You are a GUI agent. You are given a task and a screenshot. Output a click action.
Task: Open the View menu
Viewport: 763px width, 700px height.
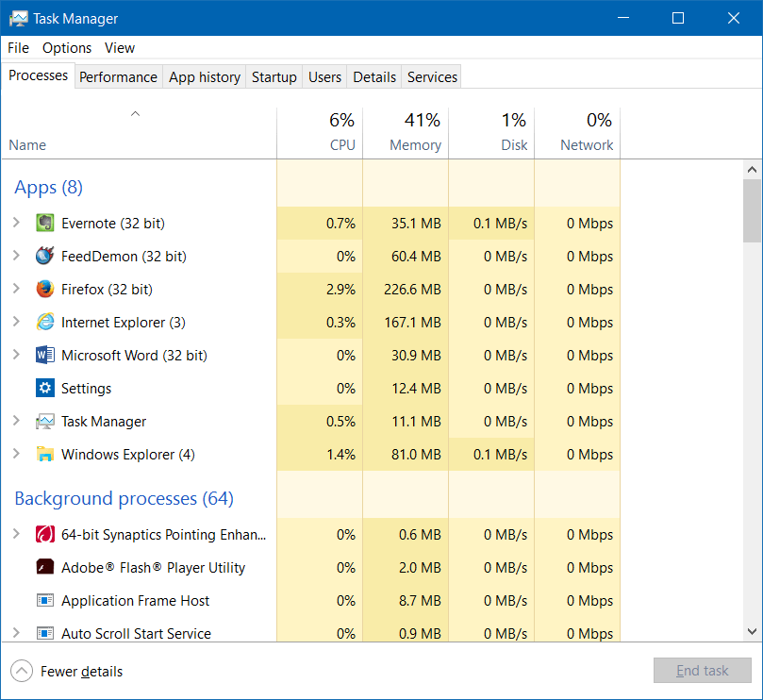[119, 47]
